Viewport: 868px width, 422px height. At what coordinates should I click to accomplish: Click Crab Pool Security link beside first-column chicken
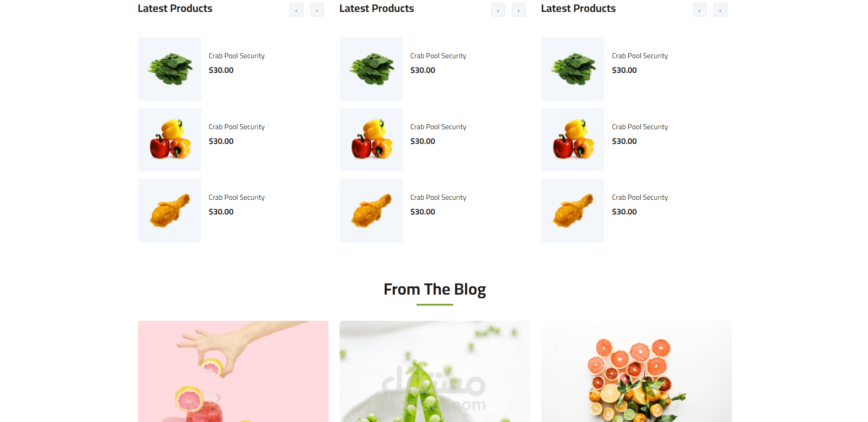point(236,197)
